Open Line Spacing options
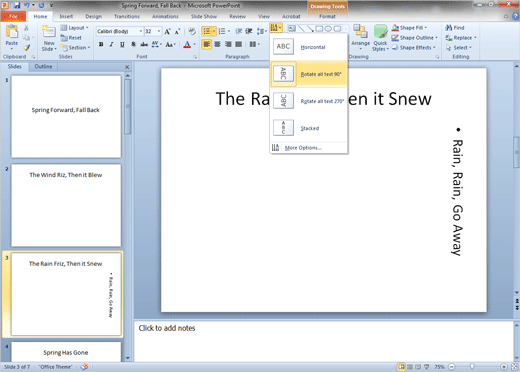 262,31
